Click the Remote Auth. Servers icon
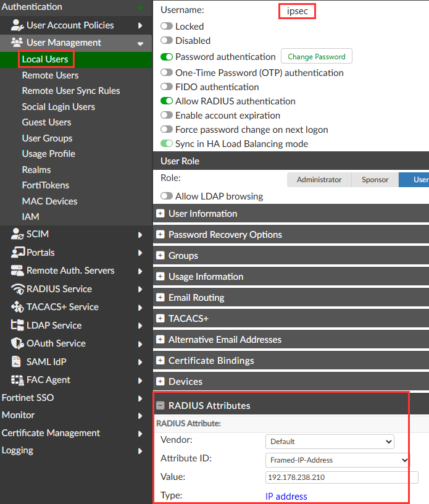This screenshot has height=504, width=429. [17, 271]
